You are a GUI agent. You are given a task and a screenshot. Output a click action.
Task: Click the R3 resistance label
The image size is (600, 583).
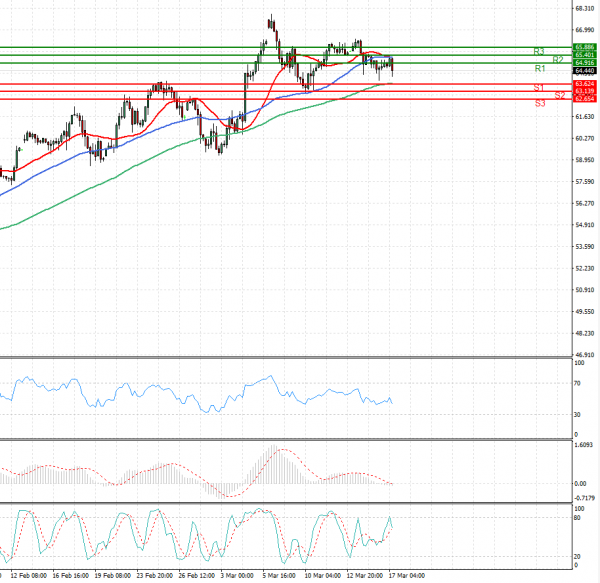(539, 51)
